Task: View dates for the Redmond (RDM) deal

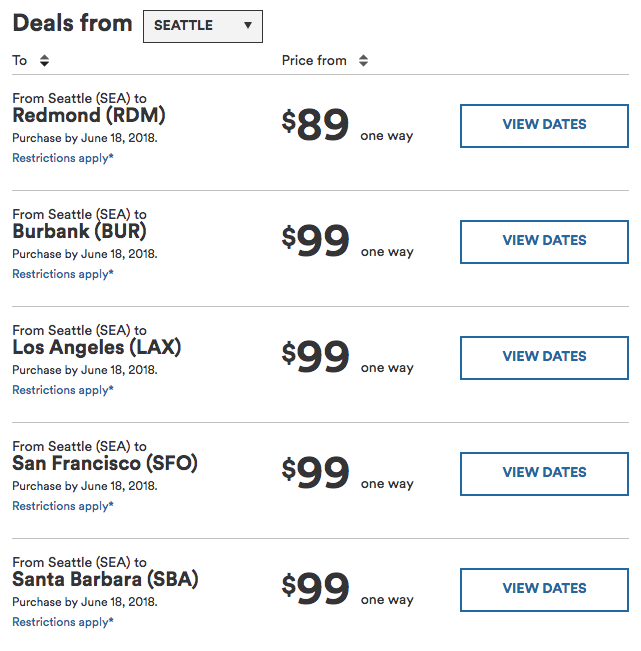Action: (544, 125)
